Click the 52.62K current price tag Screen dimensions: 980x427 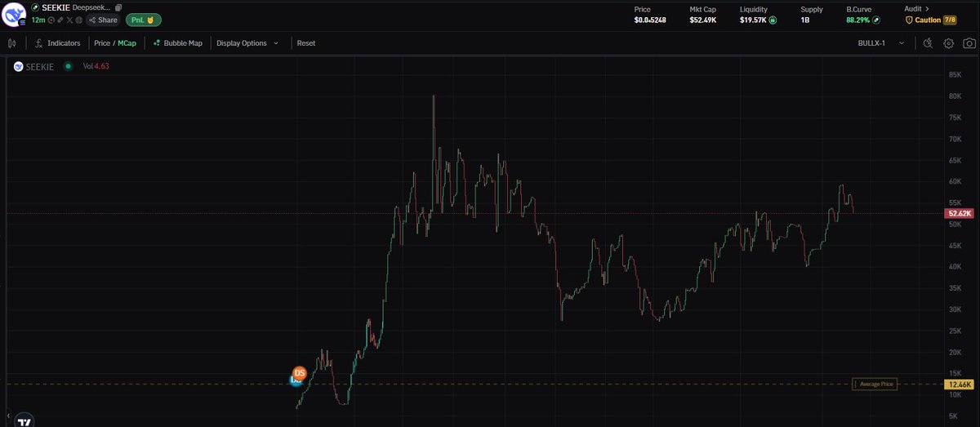coord(959,213)
